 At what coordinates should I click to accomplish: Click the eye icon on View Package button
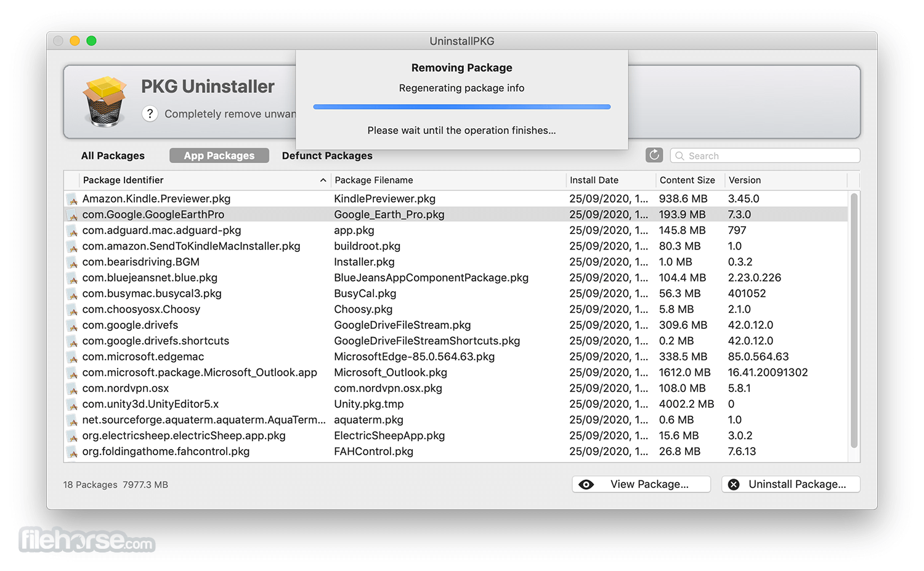coord(586,485)
